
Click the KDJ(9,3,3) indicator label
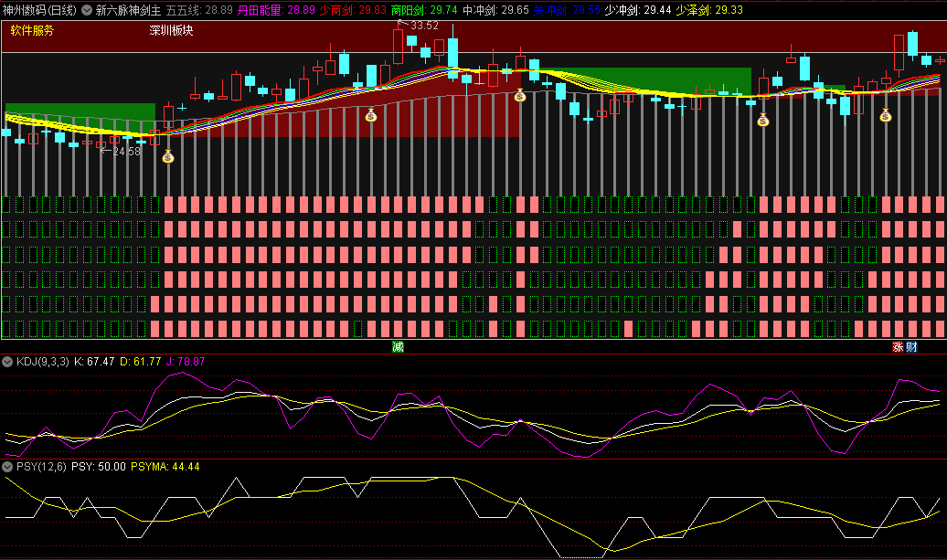click(42, 362)
